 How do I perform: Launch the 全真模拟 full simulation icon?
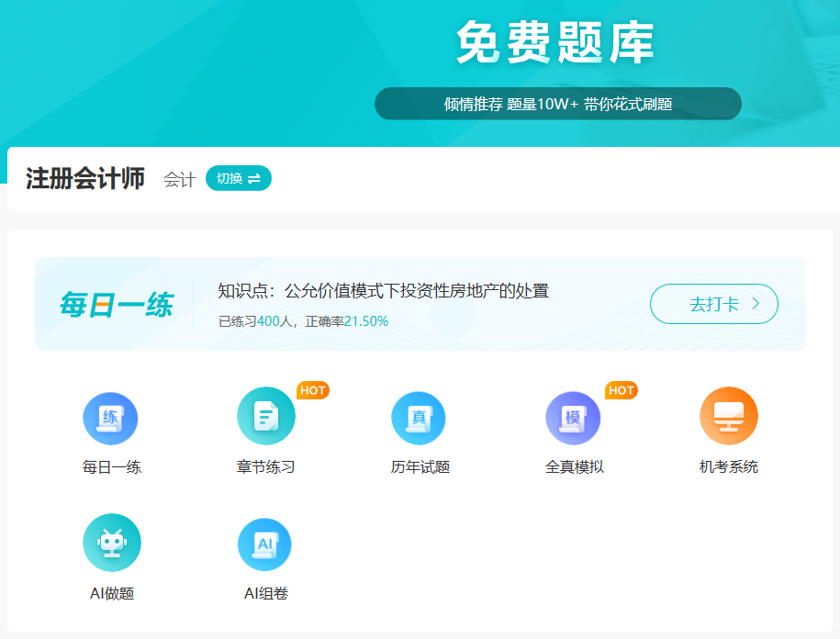574,417
